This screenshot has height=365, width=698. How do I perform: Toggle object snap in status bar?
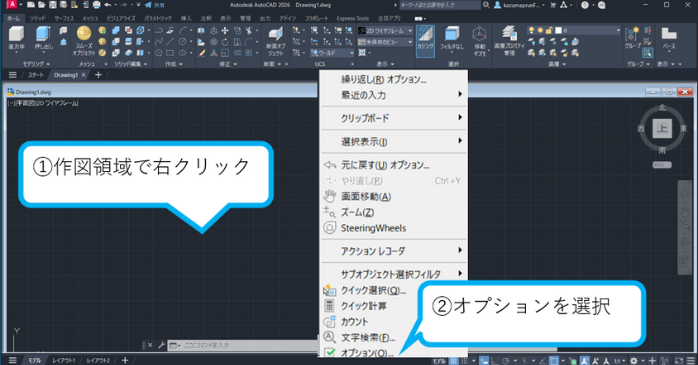click(554, 361)
